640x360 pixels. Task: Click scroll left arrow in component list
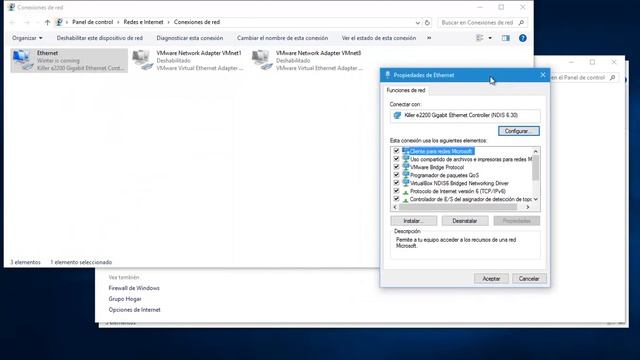coord(395,207)
